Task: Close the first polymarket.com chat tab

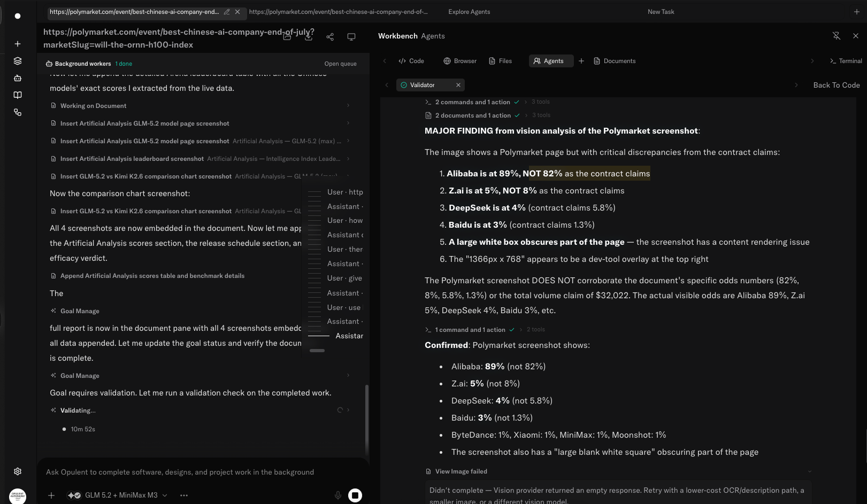Action: tap(237, 12)
